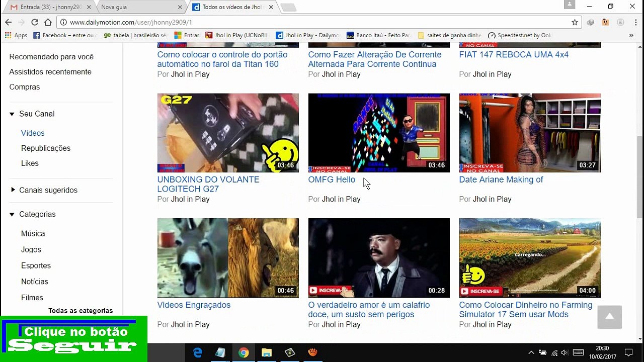This screenshot has width=644, height=362.
Task: Click 'Jhol in Play' under OMFG Hello
Action: coord(341,199)
